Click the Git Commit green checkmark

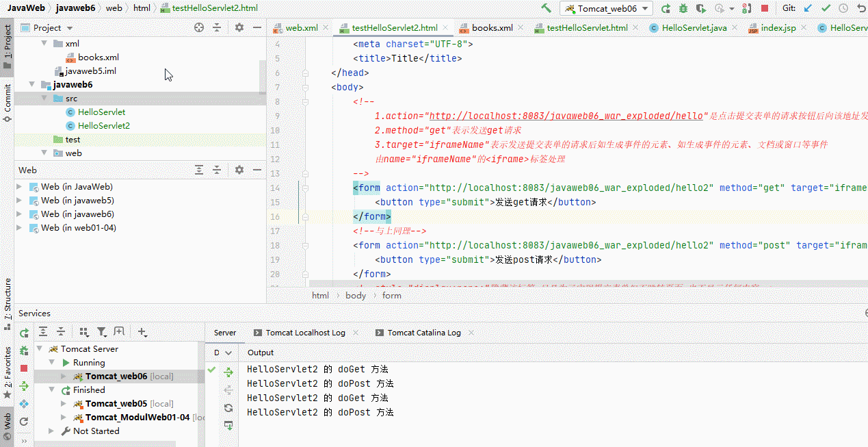coord(826,8)
